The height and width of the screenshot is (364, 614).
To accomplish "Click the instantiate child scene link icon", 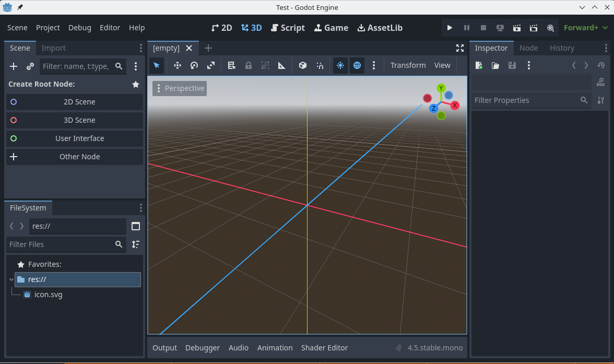I will pyautogui.click(x=30, y=66).
